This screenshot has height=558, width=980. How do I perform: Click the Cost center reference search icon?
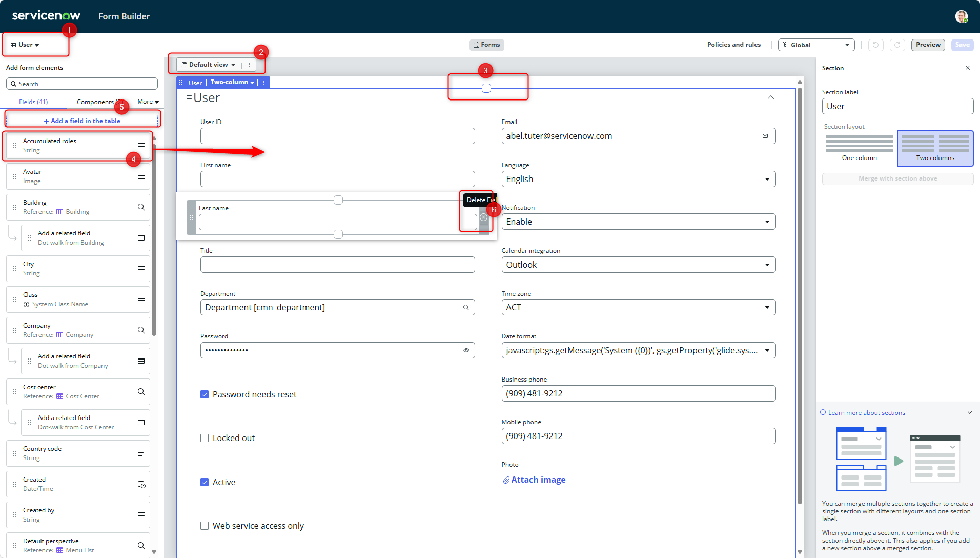click(141, 392)
